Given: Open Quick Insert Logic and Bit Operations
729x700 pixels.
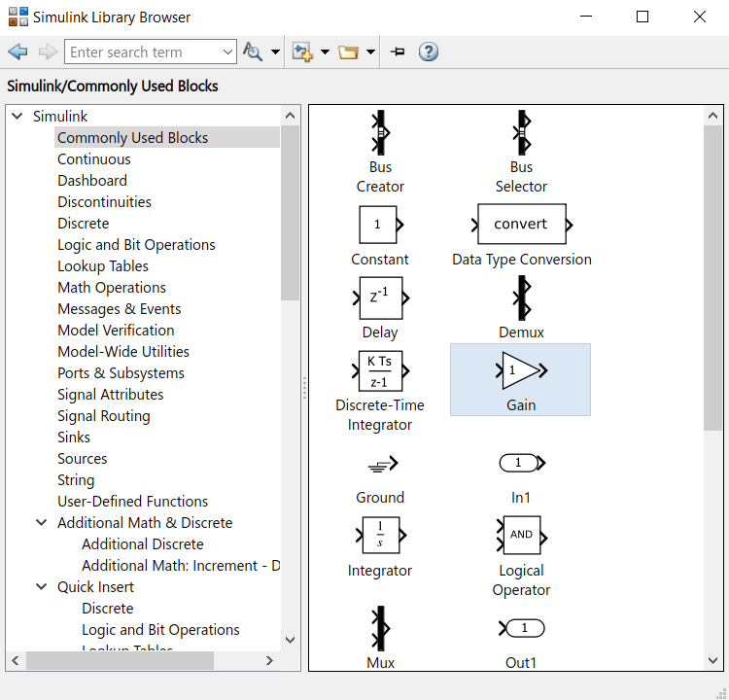Looking at the screenshot, I should coord(160,629).
